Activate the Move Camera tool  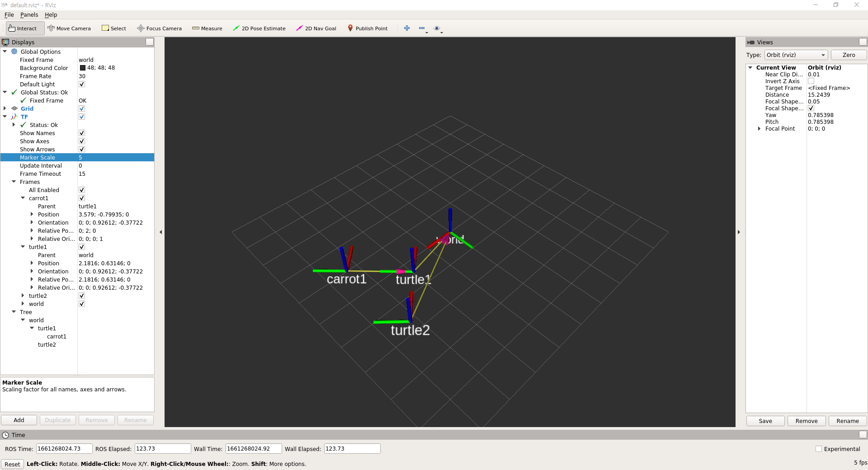click(x=69, y=28)
